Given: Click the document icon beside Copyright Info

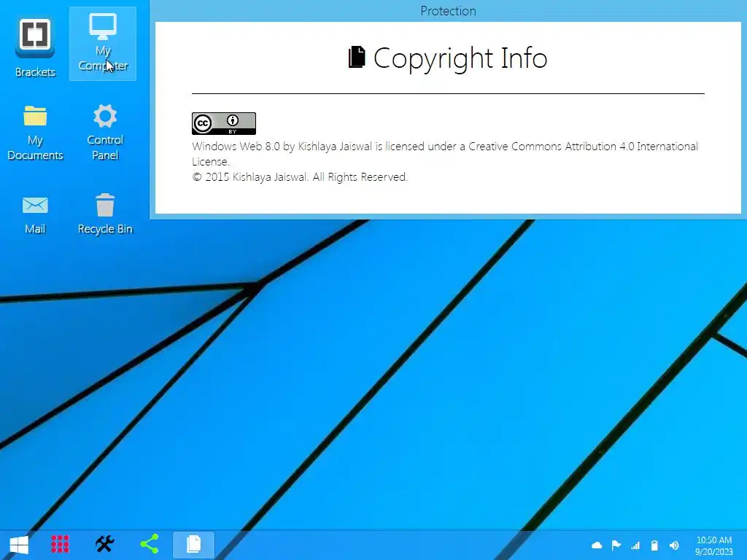Looking at the screenshot, I should click(357, 57).
